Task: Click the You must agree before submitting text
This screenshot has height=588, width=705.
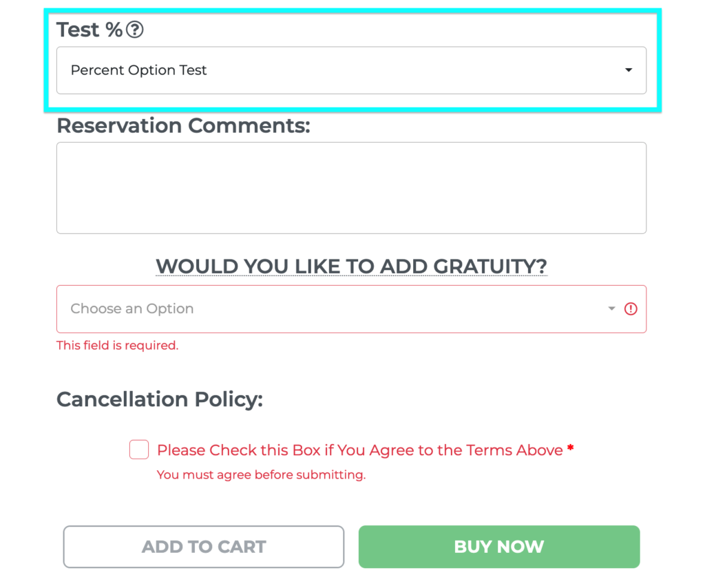Action: 261,474
